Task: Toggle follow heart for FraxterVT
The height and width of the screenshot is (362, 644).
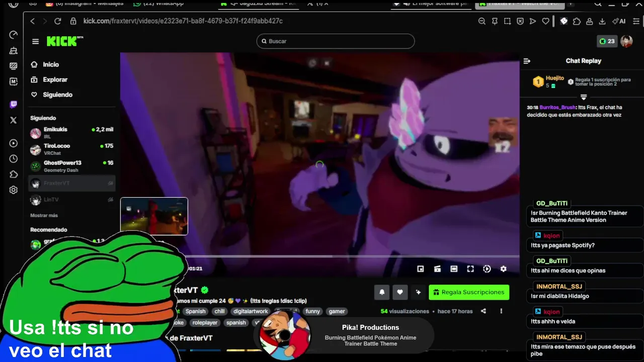Action: [x=400, y=292]
